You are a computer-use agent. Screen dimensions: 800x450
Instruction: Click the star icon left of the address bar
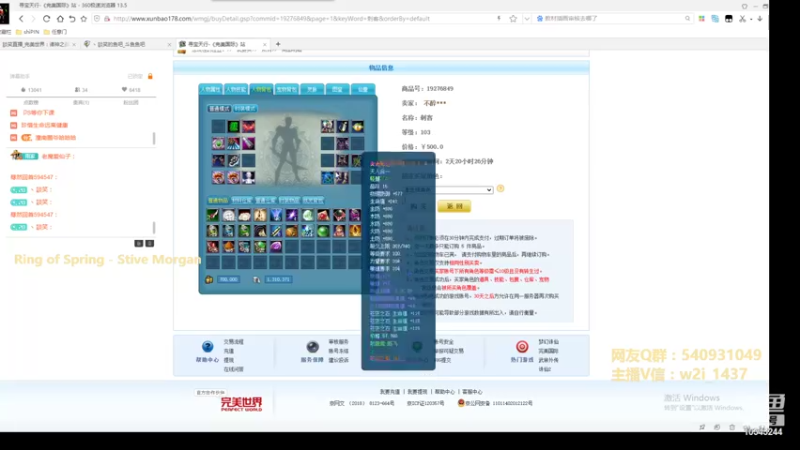point(84,18)
